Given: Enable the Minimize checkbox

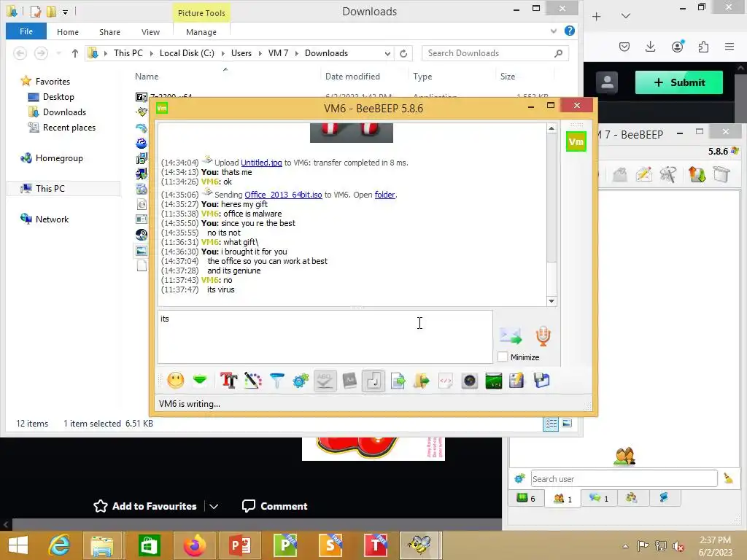Looking at the screenshot, I should pos(502,357).
